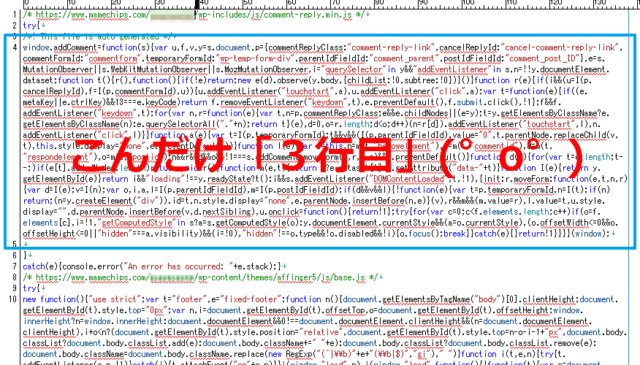Click the ruler mark labeled 20
This screenshot has height=365, width=640.
116,3
